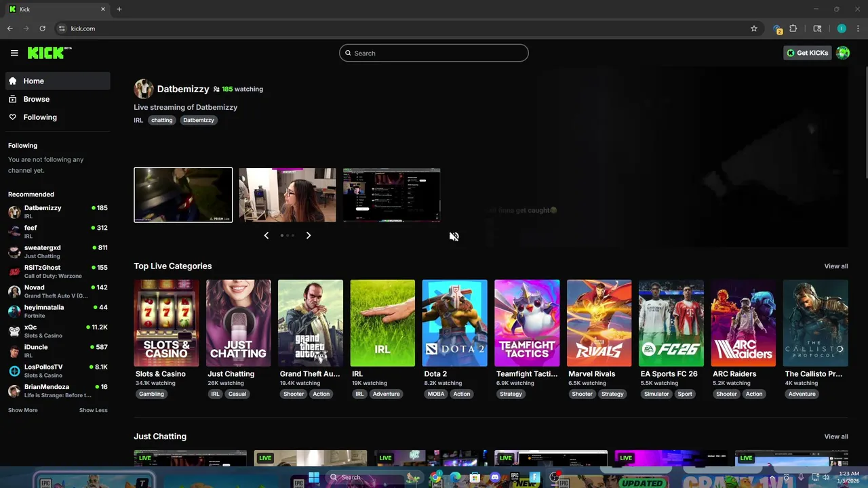
Task: Open recommended channel heyimnatalia
Action: (58, 311)
